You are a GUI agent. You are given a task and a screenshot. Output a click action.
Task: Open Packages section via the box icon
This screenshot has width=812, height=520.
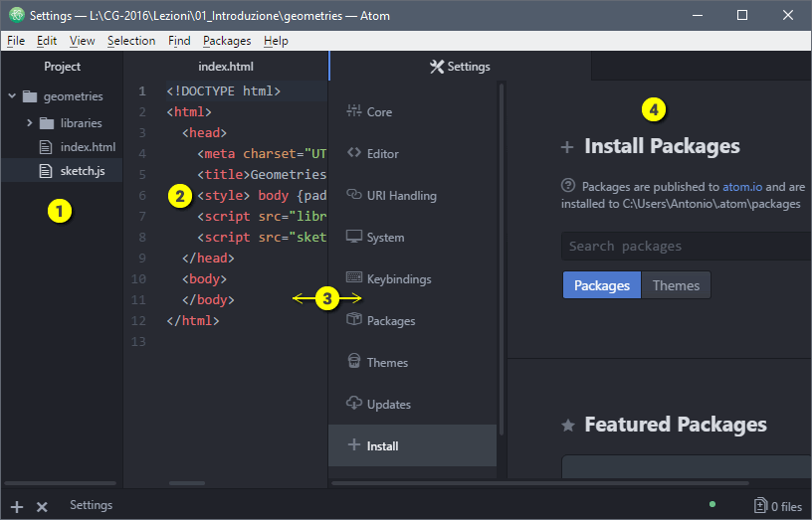pyautogui.click(x=353, y=320)
